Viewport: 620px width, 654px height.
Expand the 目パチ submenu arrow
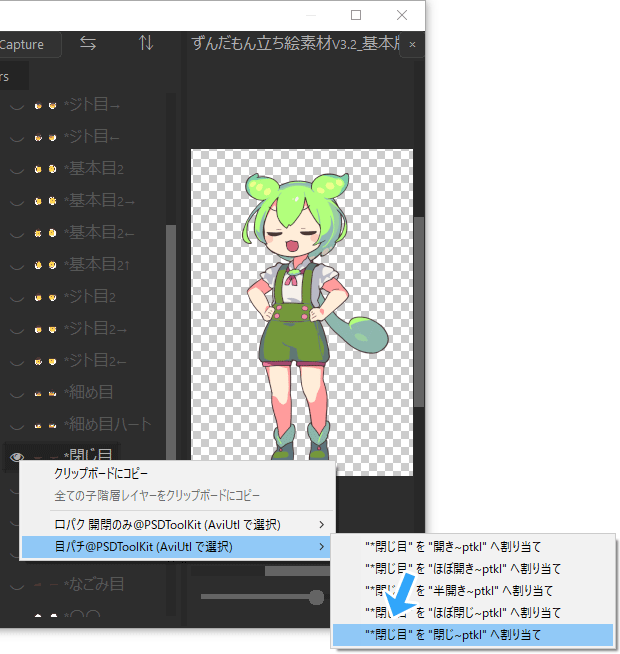pos(321,547)
